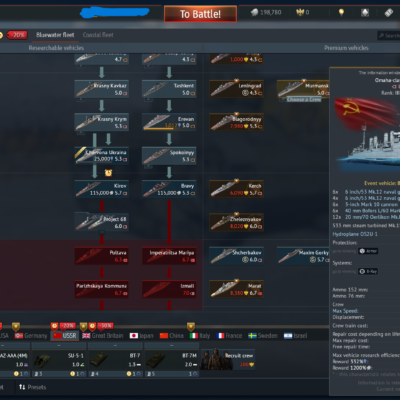Click the light bulb icon in top bar
Viewport: 400px width, 400px height.
tap(341, 13)
